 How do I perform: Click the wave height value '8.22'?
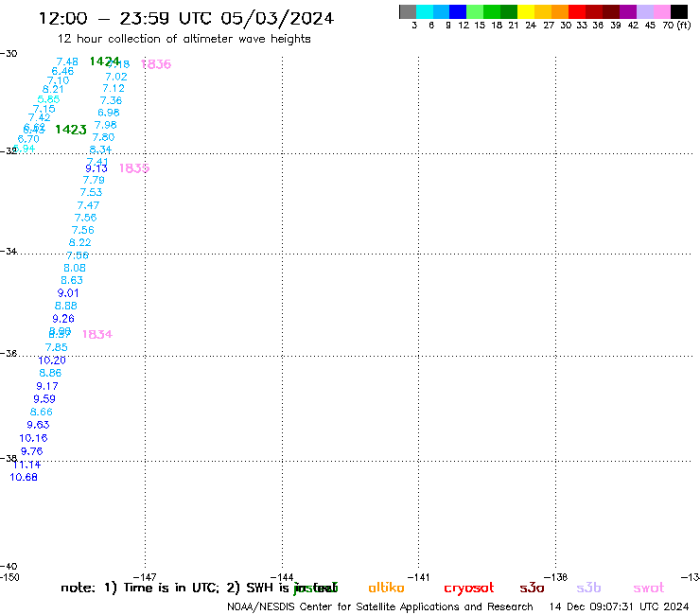(79, 242)
